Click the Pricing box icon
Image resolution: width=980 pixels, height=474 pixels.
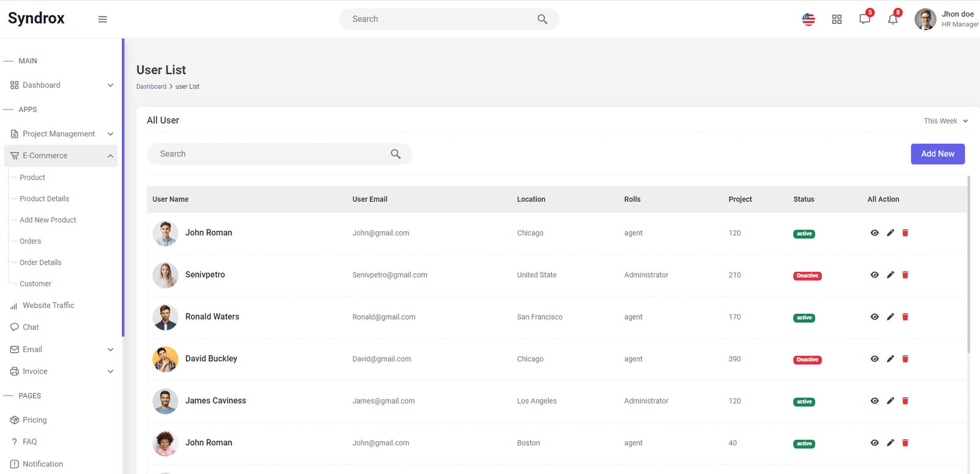14,420
